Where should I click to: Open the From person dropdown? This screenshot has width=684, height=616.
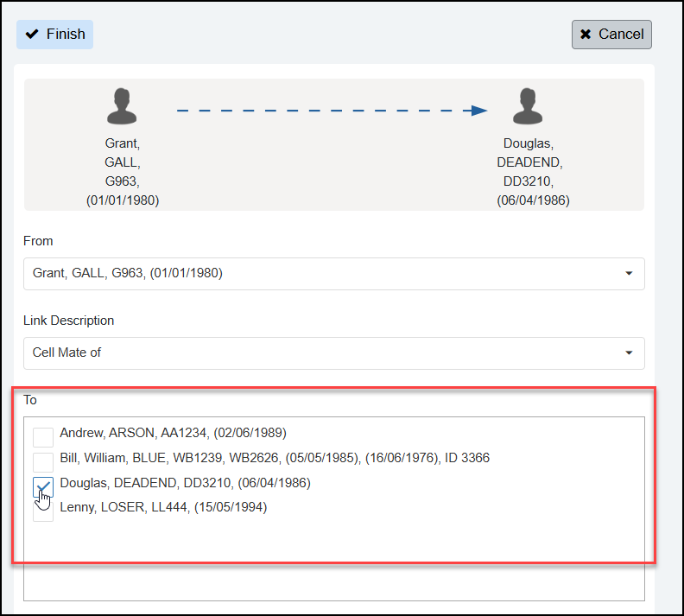coord(333,273)
